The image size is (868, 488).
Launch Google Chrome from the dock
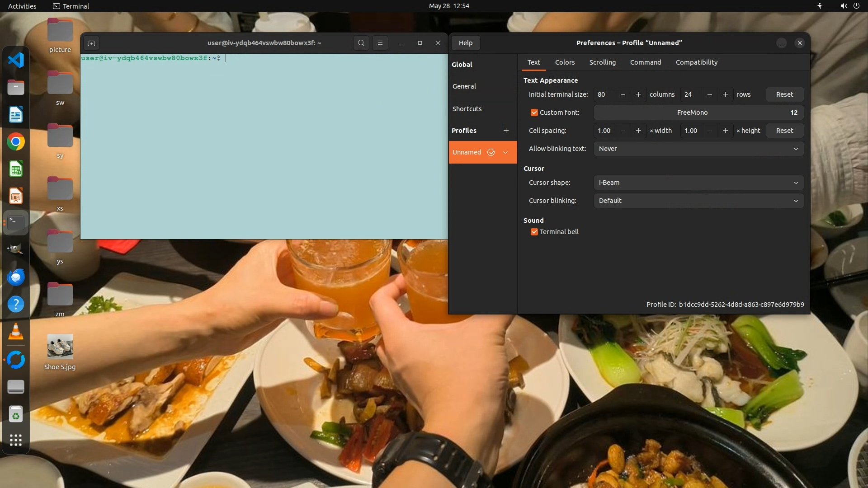tap(16, 142)
